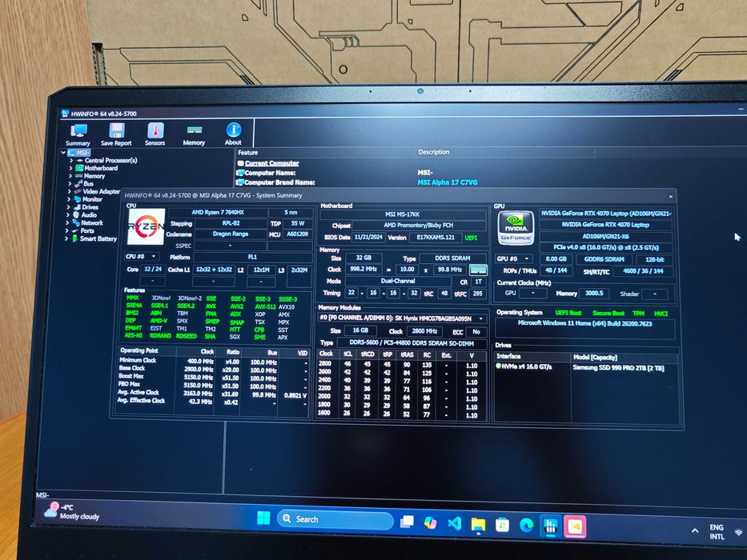Select Motherboard in the device tree
The width and height of the screenshot is (747, 560).
click(x=101, y=168)
